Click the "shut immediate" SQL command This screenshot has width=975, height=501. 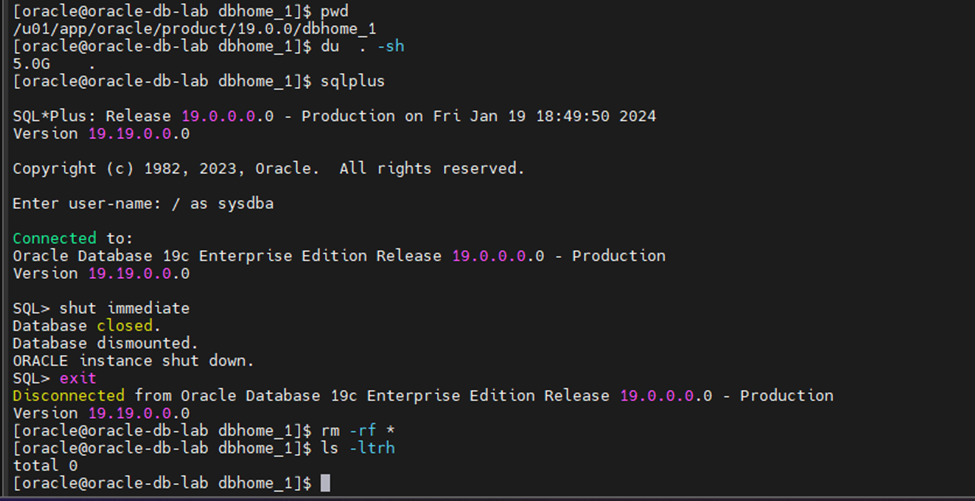pos(125,308)
